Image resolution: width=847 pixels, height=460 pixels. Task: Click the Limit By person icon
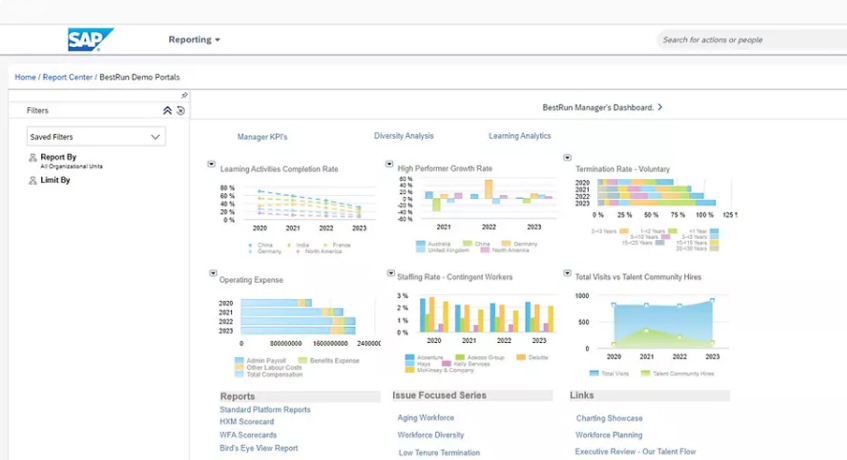click(x=33, y=181)
